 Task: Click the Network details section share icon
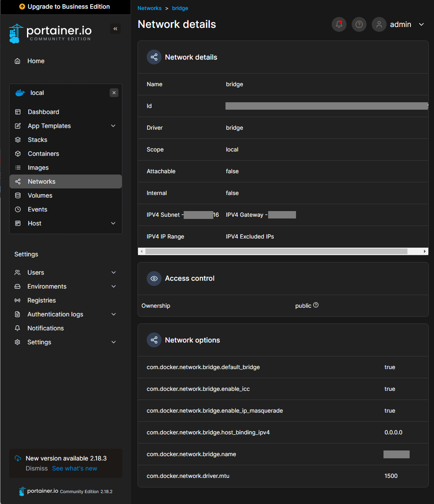[x=154, y=57]
